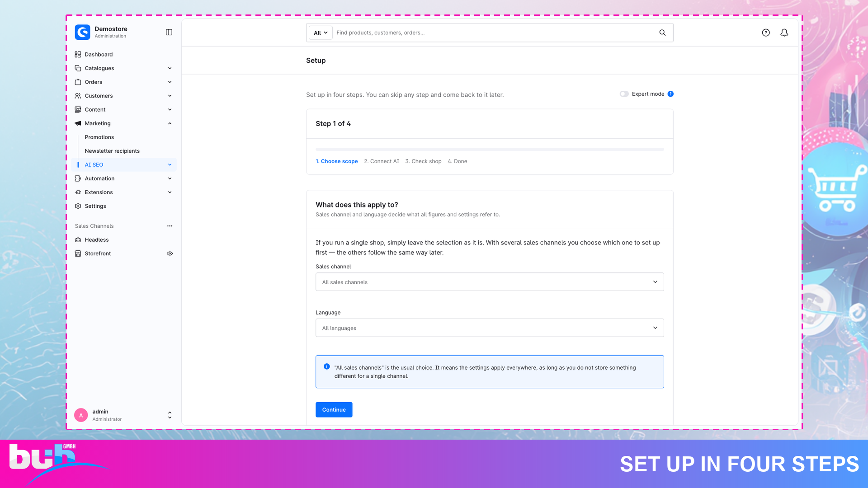Toggle Storefront visibility eye icon
Image resolution: width=868 pixels, height=488 pixels.
point(170,253)
